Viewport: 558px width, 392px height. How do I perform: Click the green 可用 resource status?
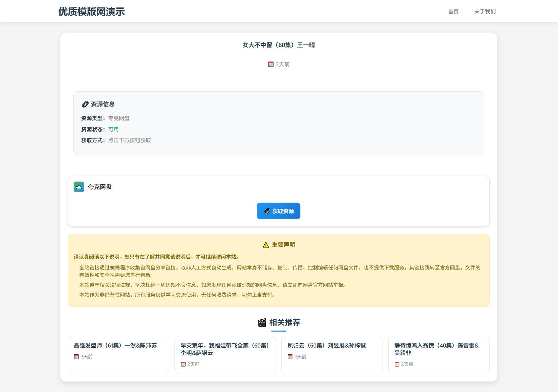(x=113, y=129)
